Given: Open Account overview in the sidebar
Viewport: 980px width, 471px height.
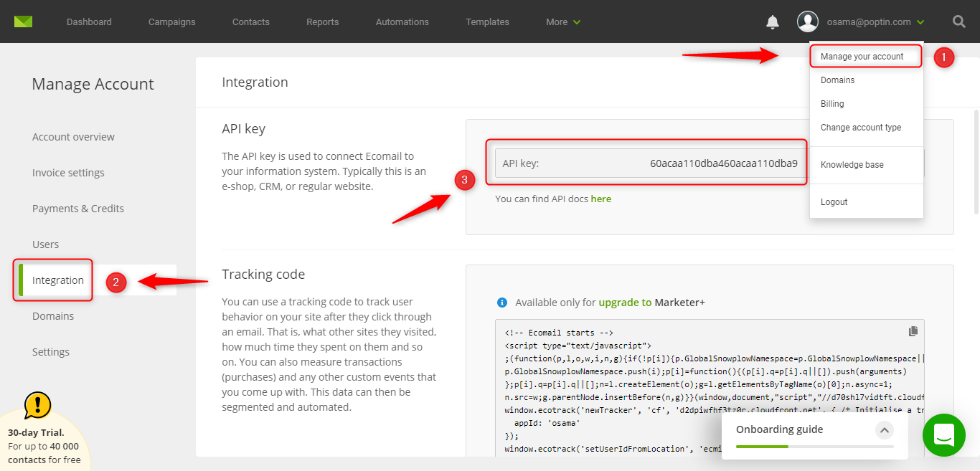Looking at the screenshot, I should (73, 137).
